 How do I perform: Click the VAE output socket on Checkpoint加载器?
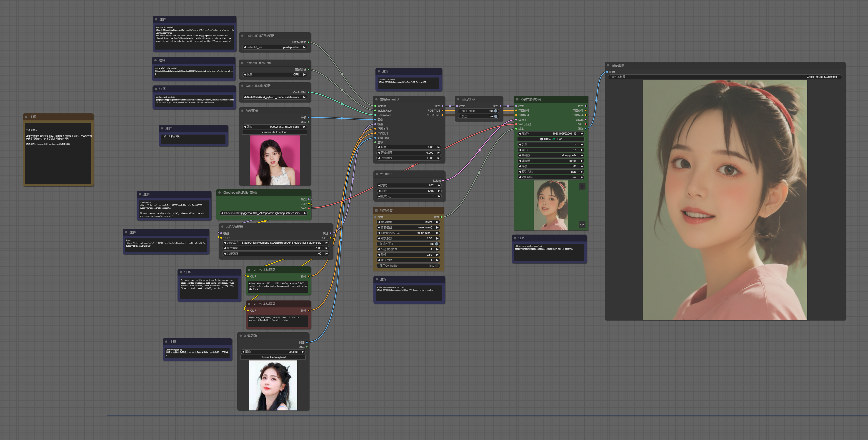click(309, 208)
